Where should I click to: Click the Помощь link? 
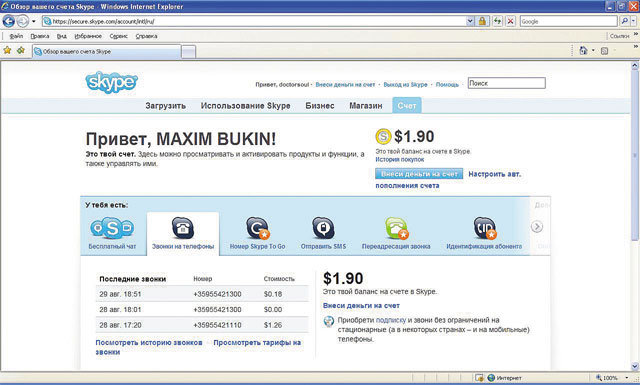coord(447,85)
